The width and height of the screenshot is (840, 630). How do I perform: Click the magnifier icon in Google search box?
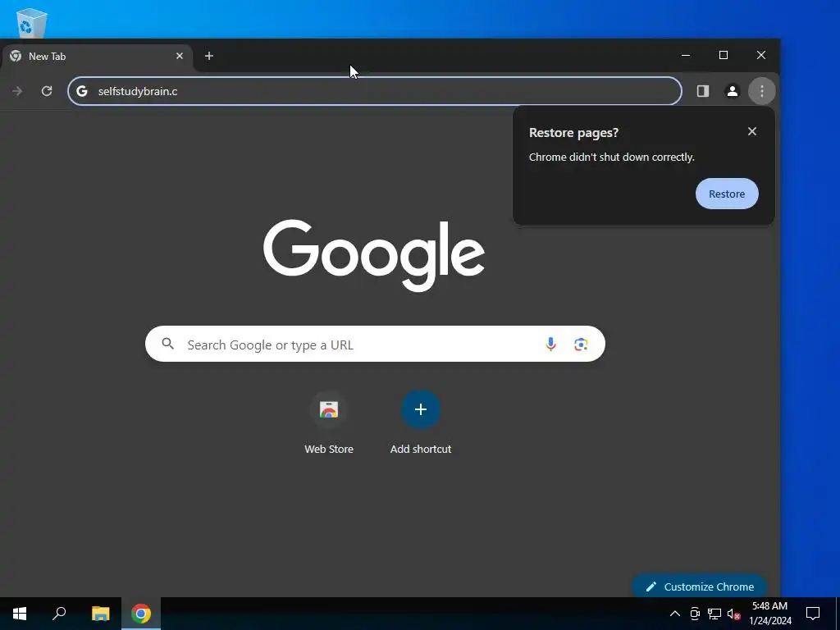pos(167,344)
